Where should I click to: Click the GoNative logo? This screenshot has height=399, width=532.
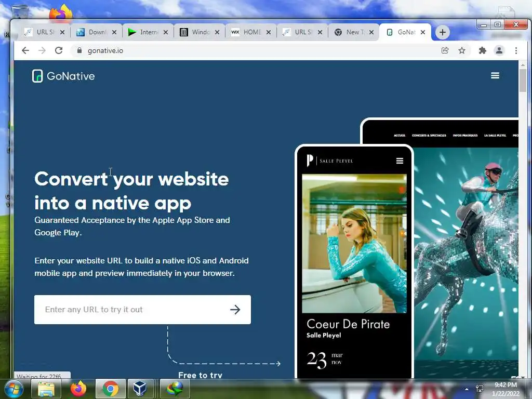(63, 76)
